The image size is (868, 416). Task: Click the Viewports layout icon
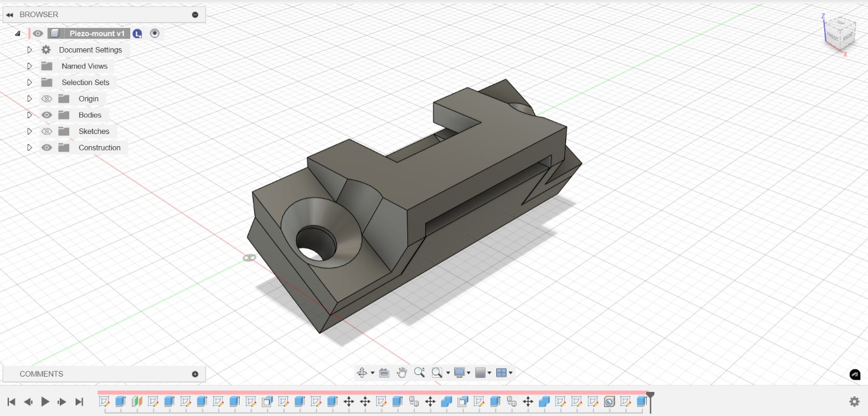click(501, 373)
